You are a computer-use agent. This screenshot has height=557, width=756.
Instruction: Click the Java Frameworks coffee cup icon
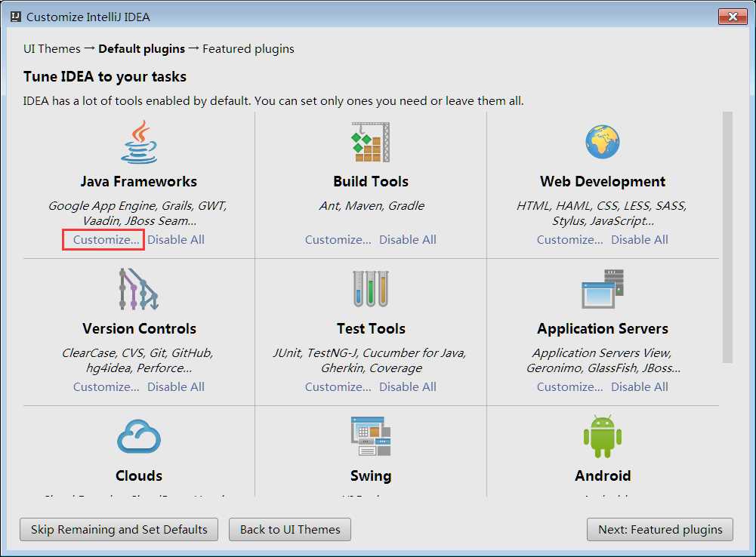[139, 142]
